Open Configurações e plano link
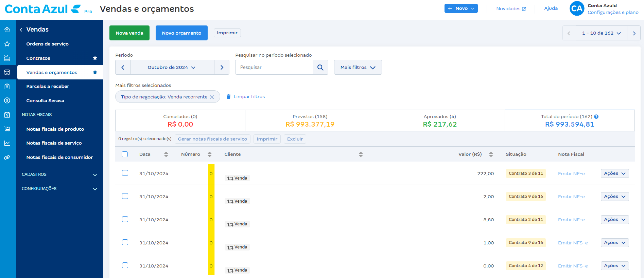Viewport: 644px width, 278px height. [x=613, y=13]
